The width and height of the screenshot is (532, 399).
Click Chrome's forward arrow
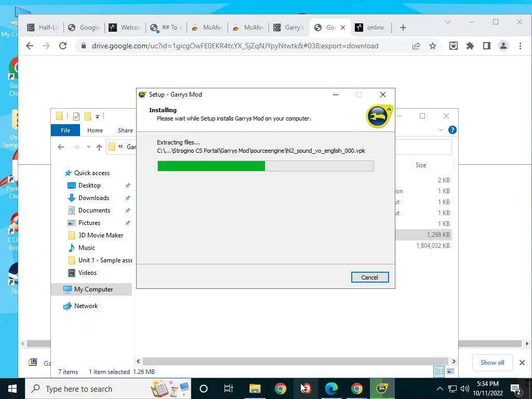[46, 46]
